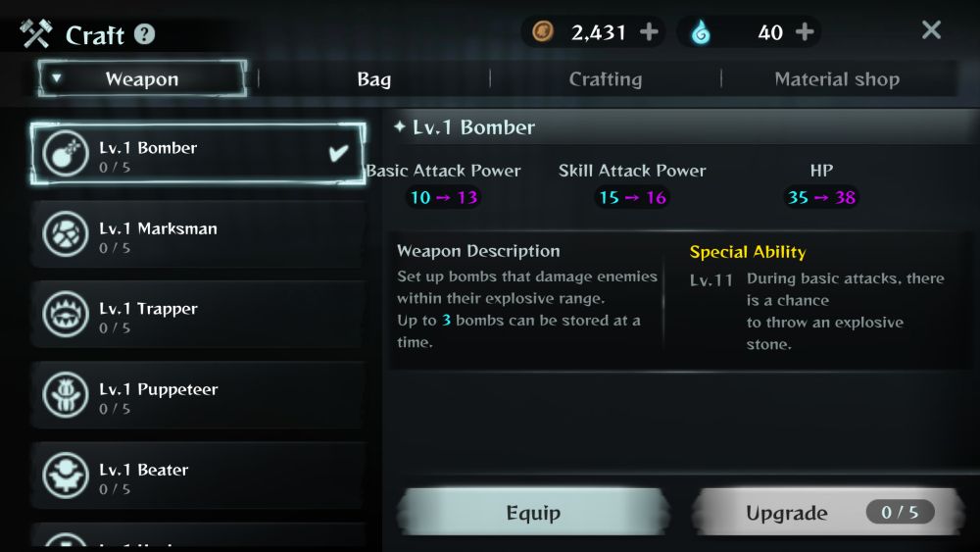Screen dimensions: 980x552
Task: Open Craft help question mark
Action: click(x=144, y=33)
